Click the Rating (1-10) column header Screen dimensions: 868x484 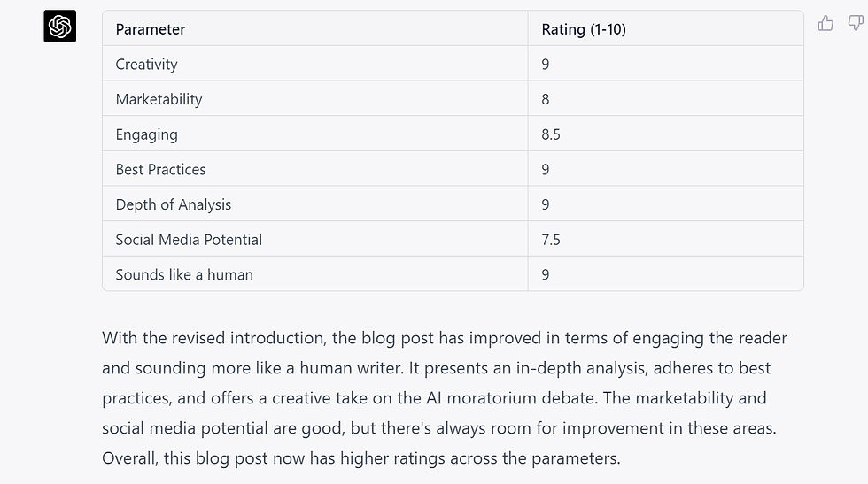(584, 29)
